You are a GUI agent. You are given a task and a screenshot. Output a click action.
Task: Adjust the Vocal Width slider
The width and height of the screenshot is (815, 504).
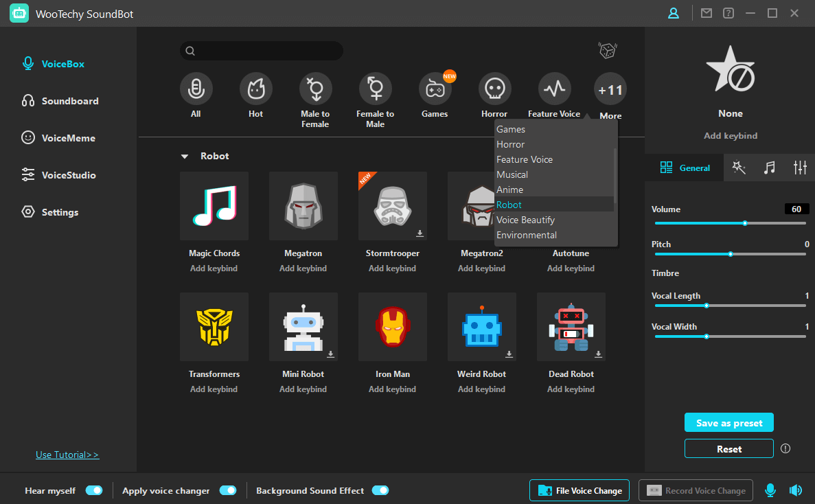click(731, 336)
